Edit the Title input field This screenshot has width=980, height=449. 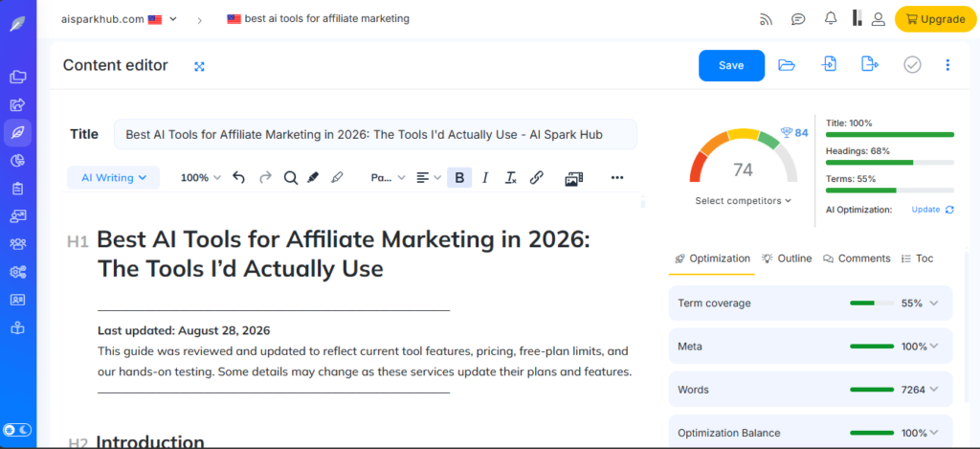(375, 134)
